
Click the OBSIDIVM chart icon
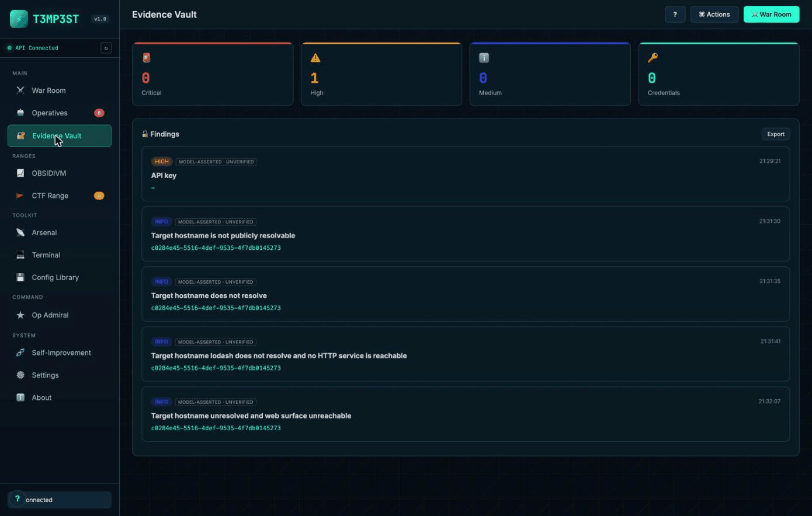[20, 173]
